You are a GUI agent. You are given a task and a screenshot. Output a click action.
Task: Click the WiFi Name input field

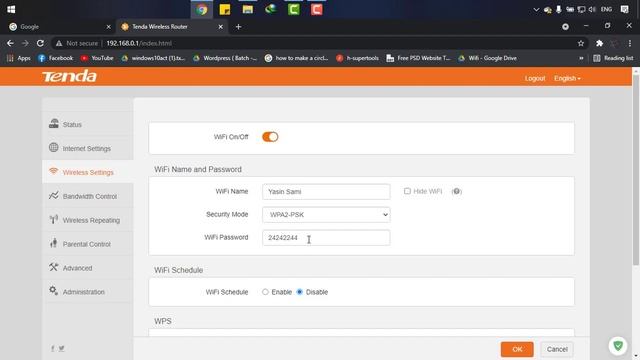coord(326,191)
